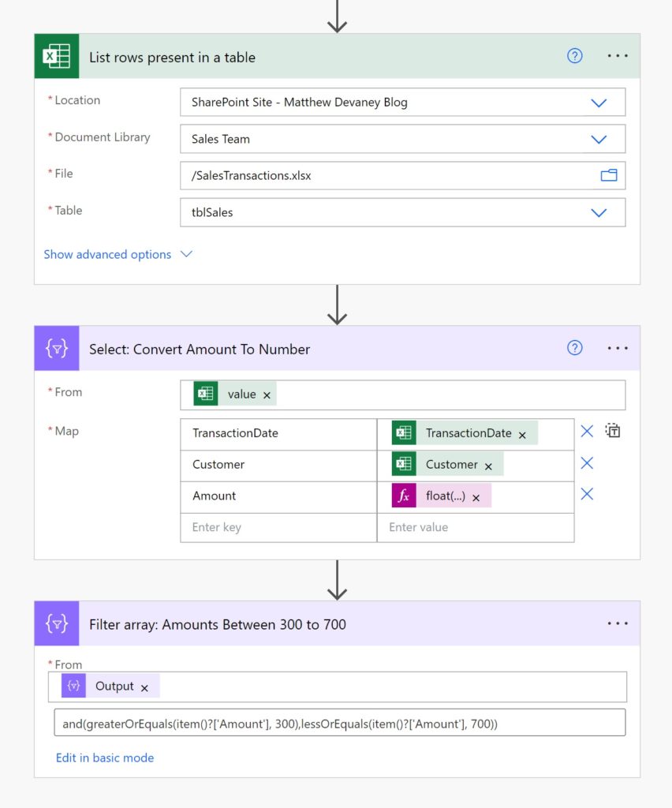Open ellipsis menu of Select action

click(x=617, y=348)
